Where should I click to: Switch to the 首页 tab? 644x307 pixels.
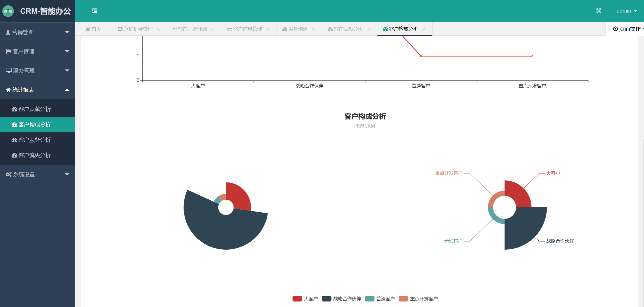click(94, 29)
